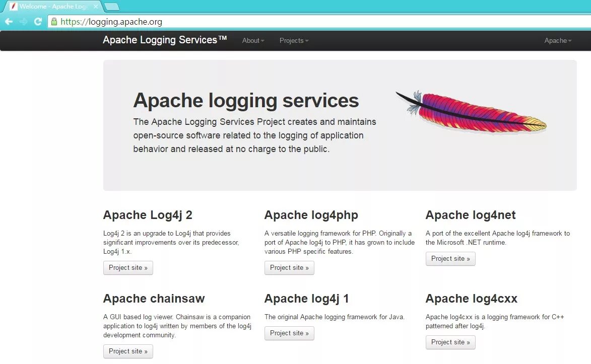Screen dimensions: 591x364
Task: Open Project site for Apache log4net
Action: (450, 259)
